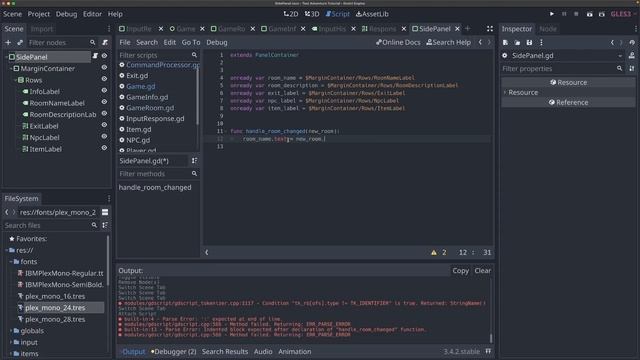Toggle distraction-free mode icon
This screenshot has width=640, height=360.
point(490,29)
